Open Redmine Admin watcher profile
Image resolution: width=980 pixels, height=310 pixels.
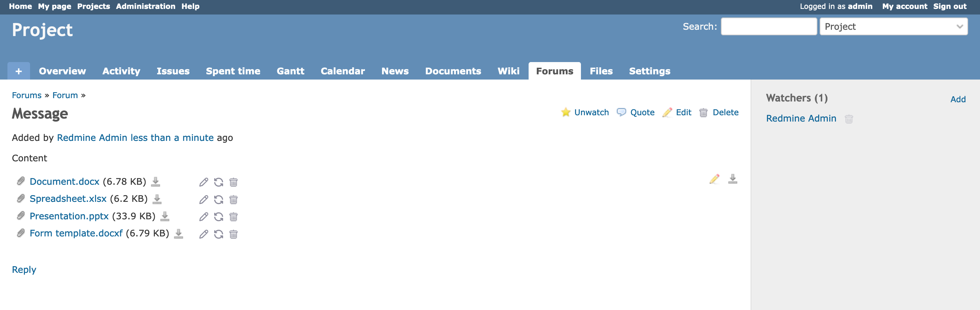pos(801,119)
